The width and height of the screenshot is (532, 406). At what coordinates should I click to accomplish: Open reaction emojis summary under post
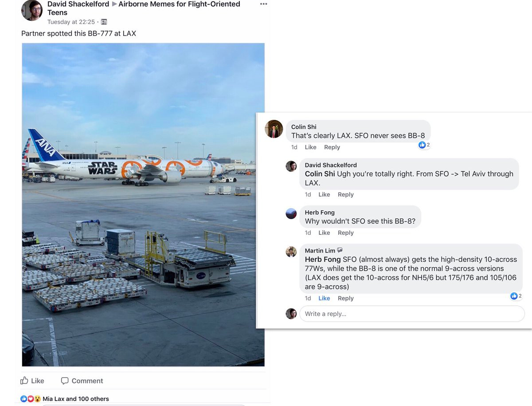click(31, 398)
